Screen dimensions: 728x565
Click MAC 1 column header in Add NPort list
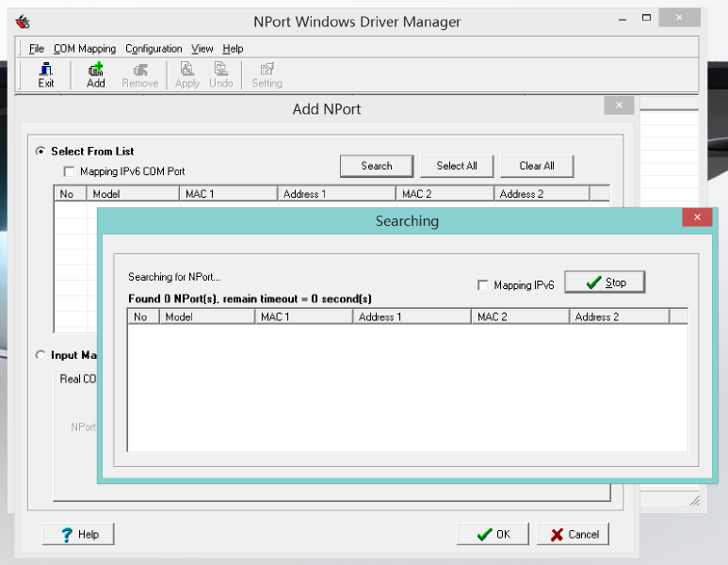[229, 194]
